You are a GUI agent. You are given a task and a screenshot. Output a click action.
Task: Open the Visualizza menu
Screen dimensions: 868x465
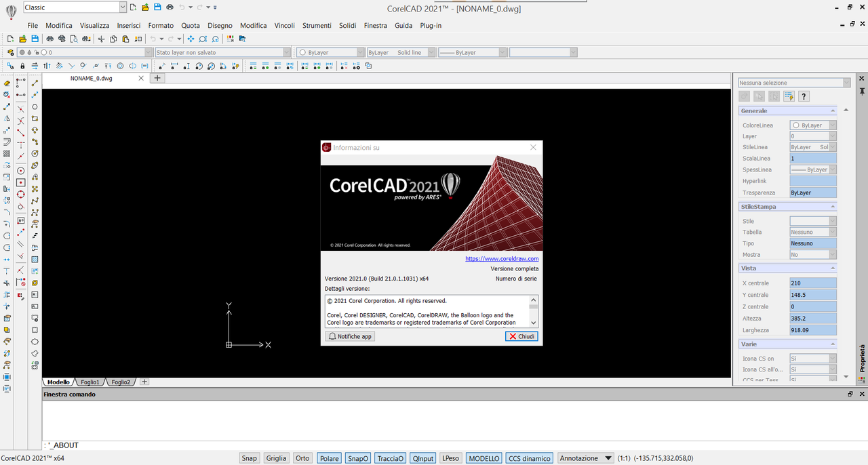click(94, 25)
